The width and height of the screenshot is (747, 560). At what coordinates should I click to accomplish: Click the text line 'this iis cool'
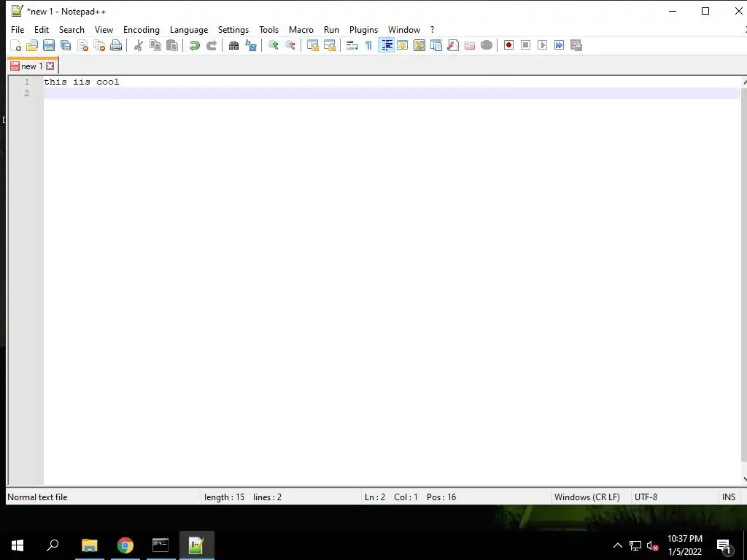pyautogui.click(x=82, y=82)
